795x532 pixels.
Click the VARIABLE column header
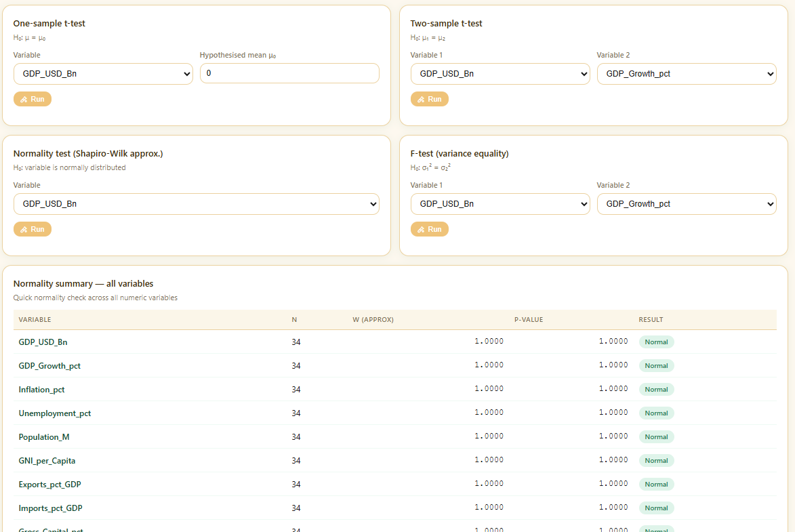(x=35, y=319)
